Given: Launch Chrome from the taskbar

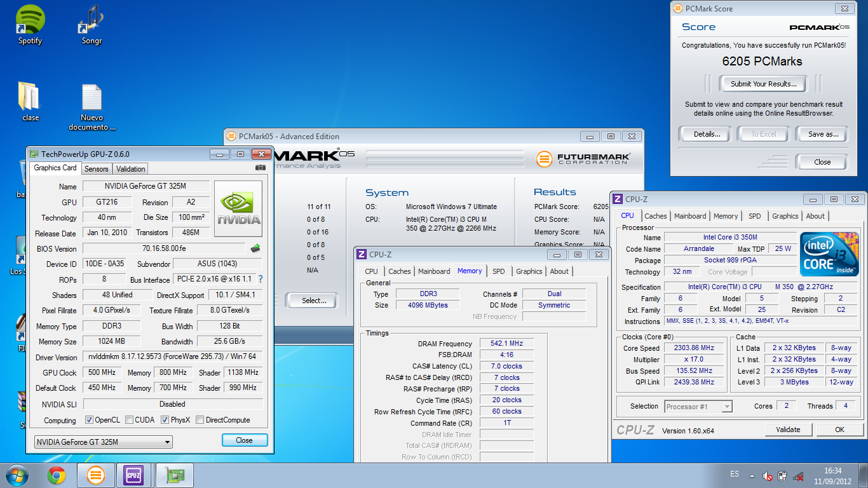Looking at the screenshot, I should click(57, 475).
